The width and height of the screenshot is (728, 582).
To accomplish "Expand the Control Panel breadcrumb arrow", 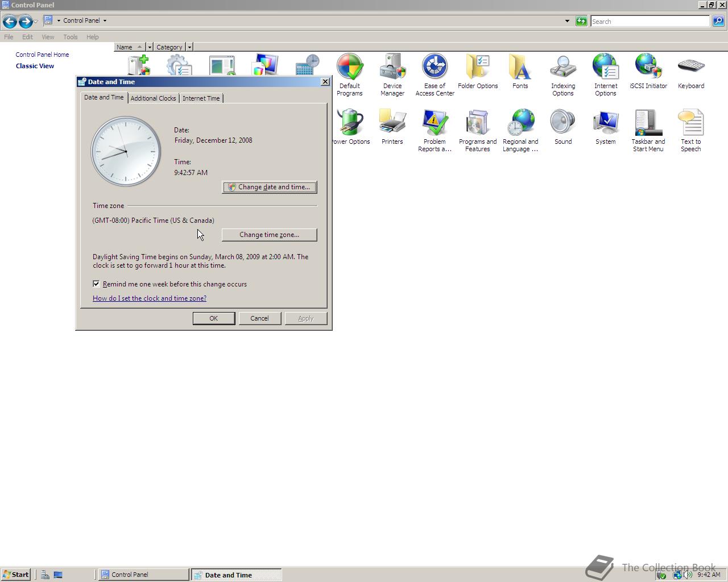I will tap(105, 20).
